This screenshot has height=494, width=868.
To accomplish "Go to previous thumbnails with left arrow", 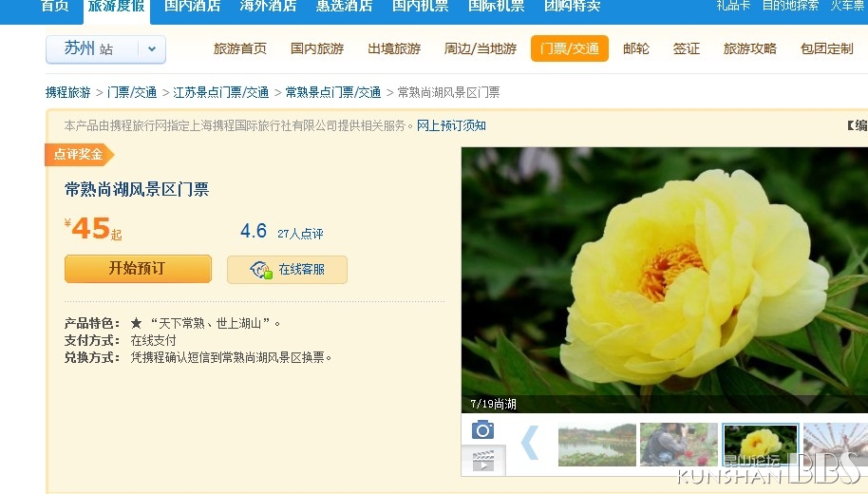I will [530, 443].
